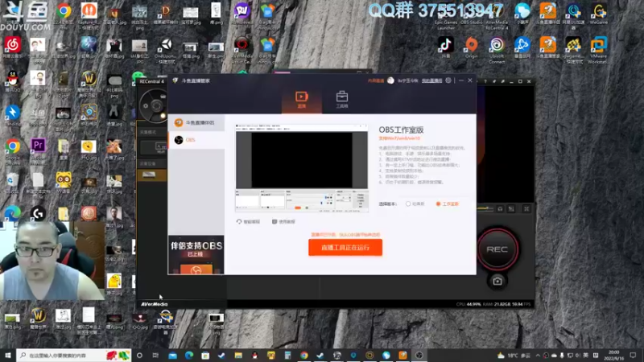The image size is (644, 362).
Task: Open File Explorer on the taskbar
Action: [x=238, y=355]
